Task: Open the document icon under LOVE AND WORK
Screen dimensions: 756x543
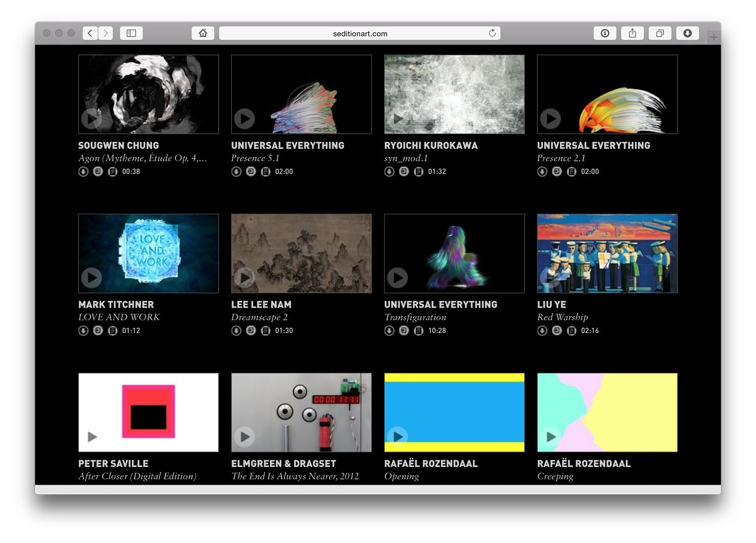Action: click(112, 330)
